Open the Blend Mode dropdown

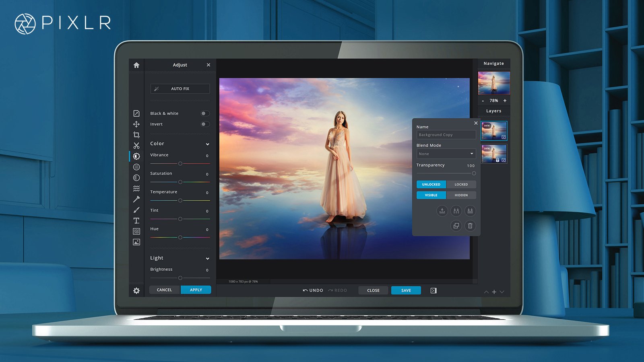[446, 154]
